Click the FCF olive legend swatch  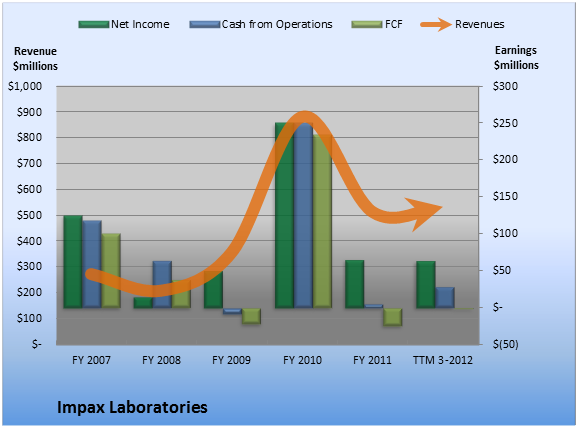click(x=367, y=24)
